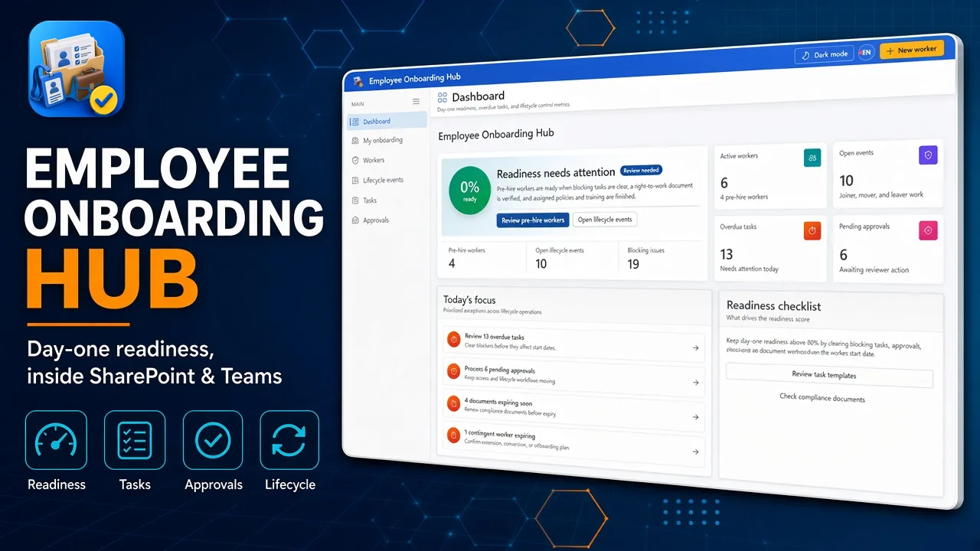The width and height of the screenshot is (980, 551).
Task: Select Dashboard in the sidebar
Action: coord(387,121)
